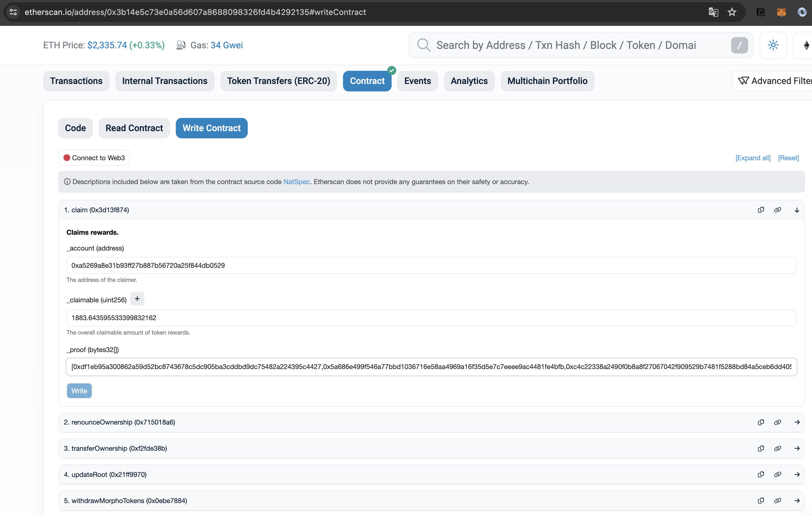Viewport: 812px width, 516px height.
Task: Open the NatSpec link
Action: 296,182
